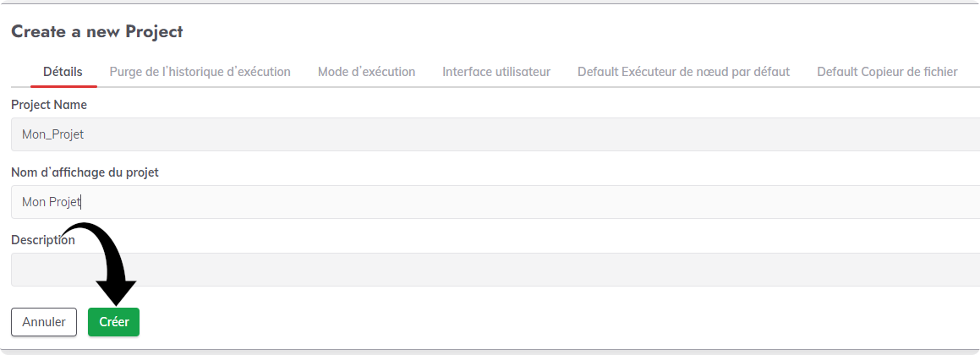Screen dimensions: 980x355
Task: Go to the Interface utilisateur tab
Action: pos(496,72)
